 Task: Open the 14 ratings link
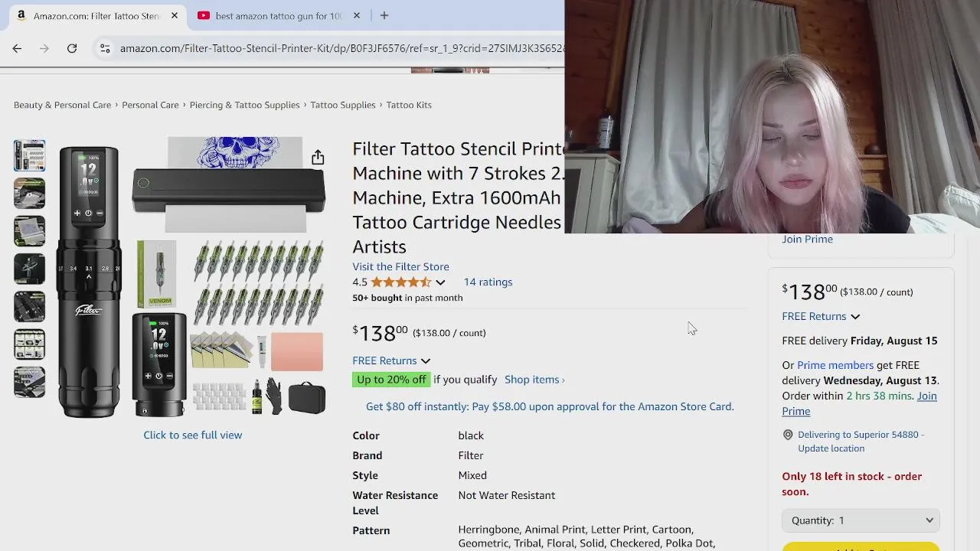tap(488, 282)
